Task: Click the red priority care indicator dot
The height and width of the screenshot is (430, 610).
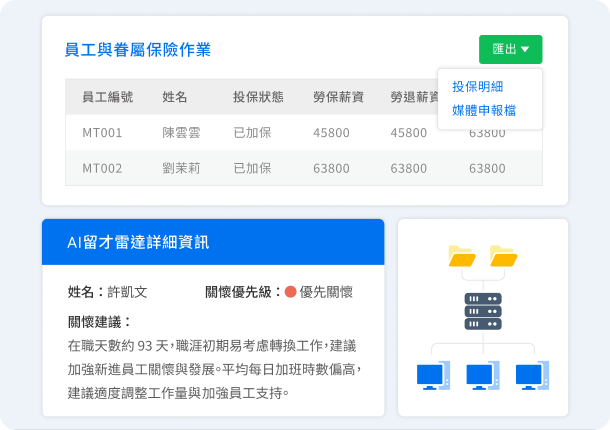Action: click(x=291, y=292)
